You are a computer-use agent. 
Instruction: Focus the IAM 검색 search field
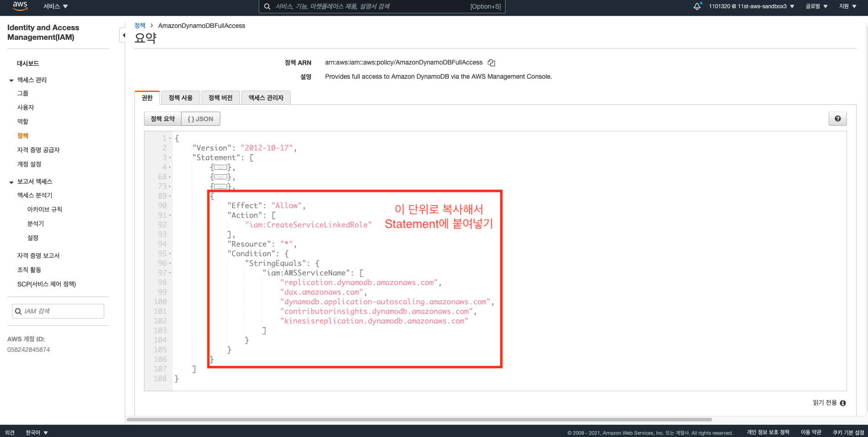[58, 311]
